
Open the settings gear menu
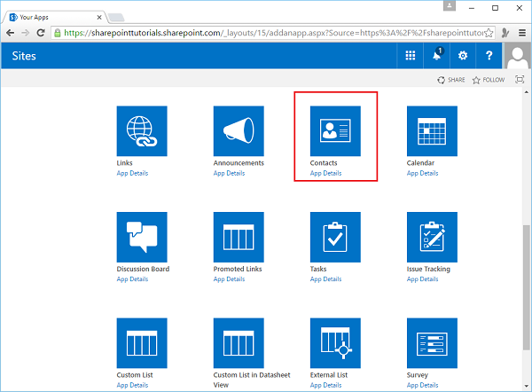point(462,56)
